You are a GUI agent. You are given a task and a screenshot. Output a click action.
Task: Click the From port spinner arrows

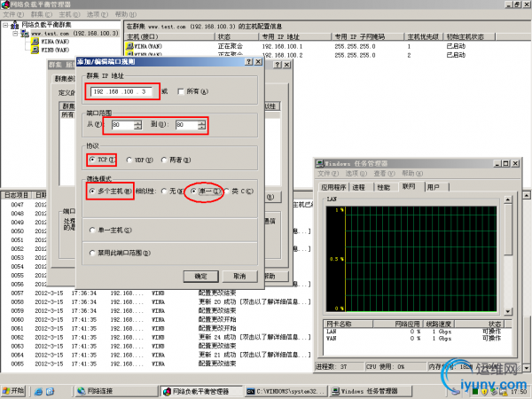137,125
